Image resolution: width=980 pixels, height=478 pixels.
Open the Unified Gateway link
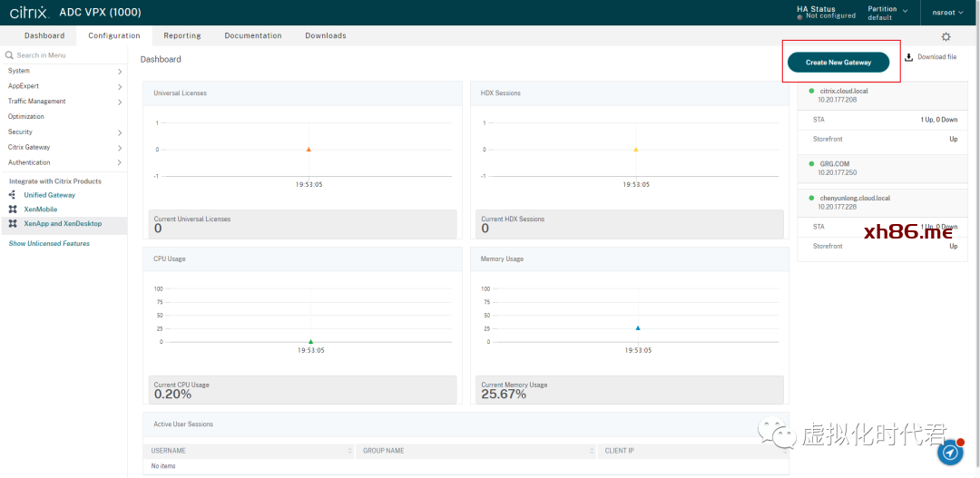(x=49, y=195)
